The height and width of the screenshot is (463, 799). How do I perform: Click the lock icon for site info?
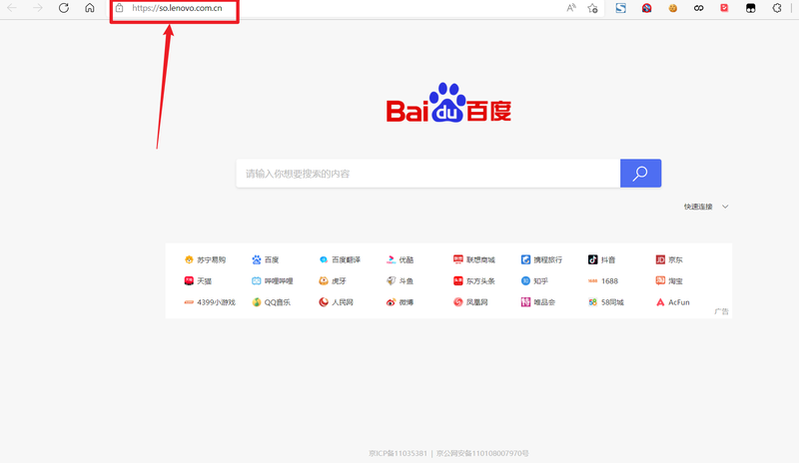coord(119,8)
